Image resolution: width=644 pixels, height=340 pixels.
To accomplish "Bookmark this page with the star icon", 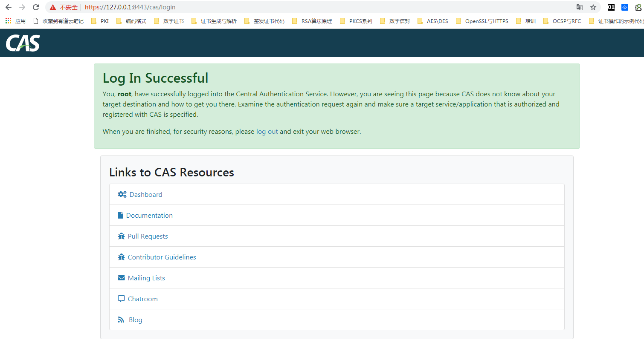I will tap(593, 7).
